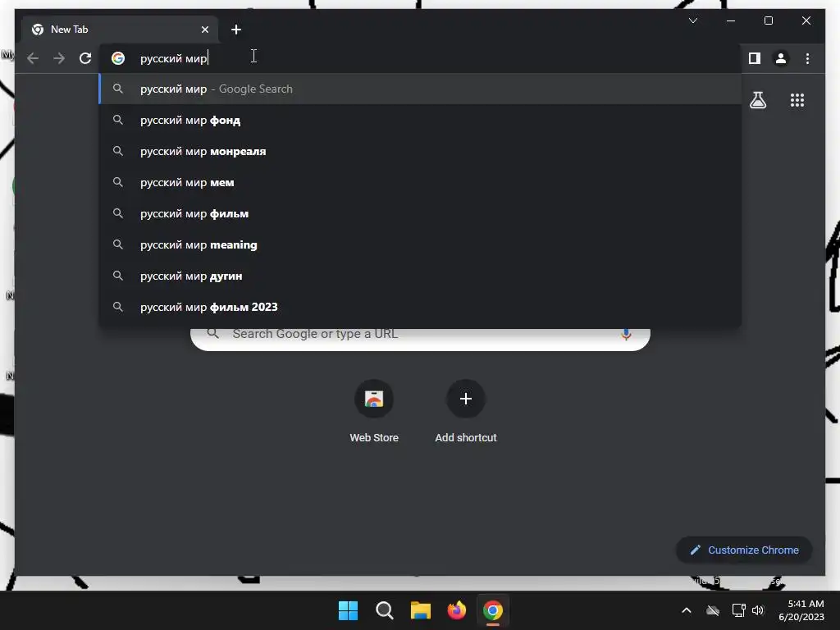The image size is (840, 630).
Task: Choose suggestion 'русский мир meaning'
Action: (x=421, y=244)
